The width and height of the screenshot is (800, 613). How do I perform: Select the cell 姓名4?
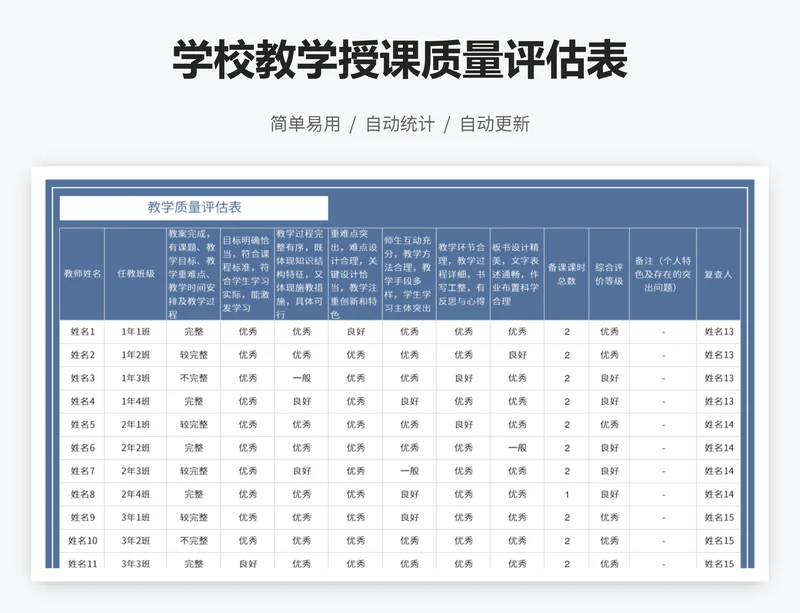pyautogui.click(x=82, y=402)
